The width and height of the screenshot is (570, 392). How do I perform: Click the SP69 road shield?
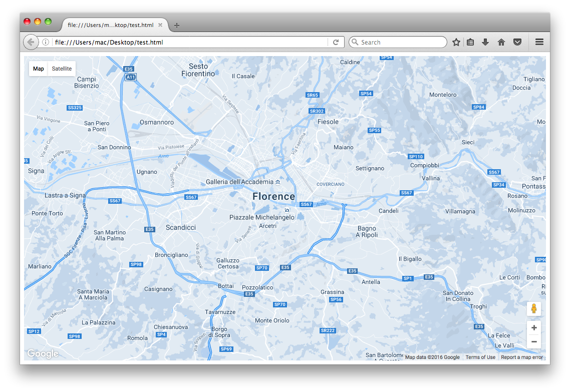[x=226, y=349]
